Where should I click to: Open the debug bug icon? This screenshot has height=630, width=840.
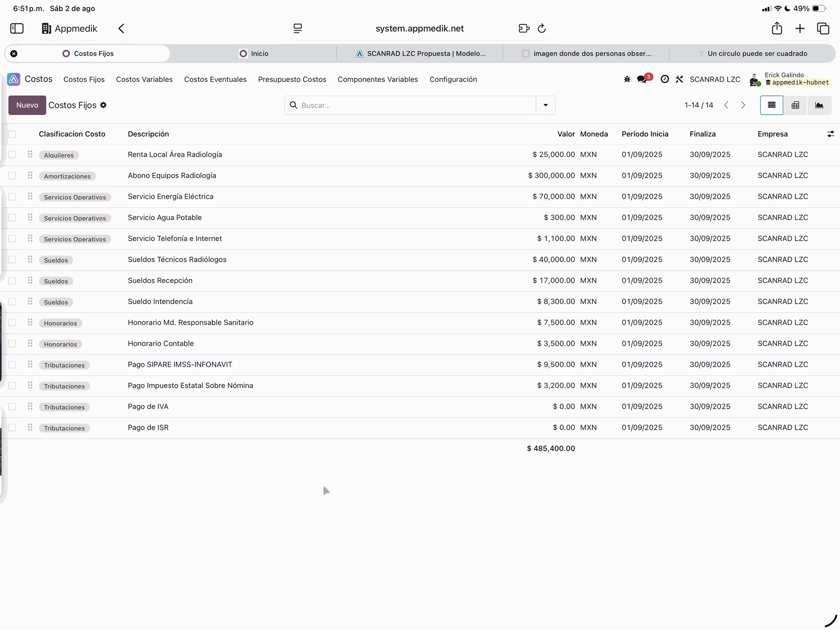point(627,79)
